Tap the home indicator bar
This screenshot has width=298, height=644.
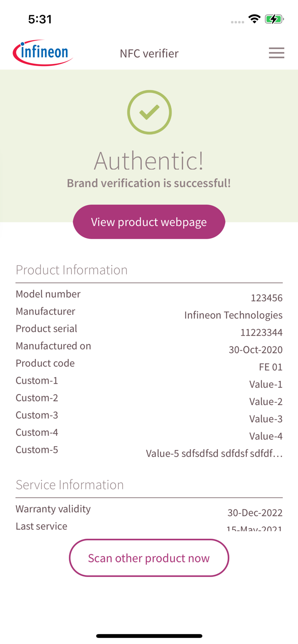149,636
